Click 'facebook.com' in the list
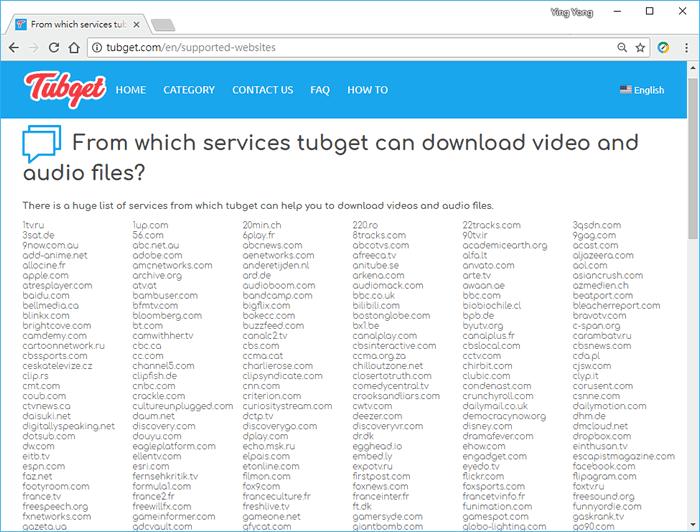This screenshot has height=532, width=700. [604, 466]
